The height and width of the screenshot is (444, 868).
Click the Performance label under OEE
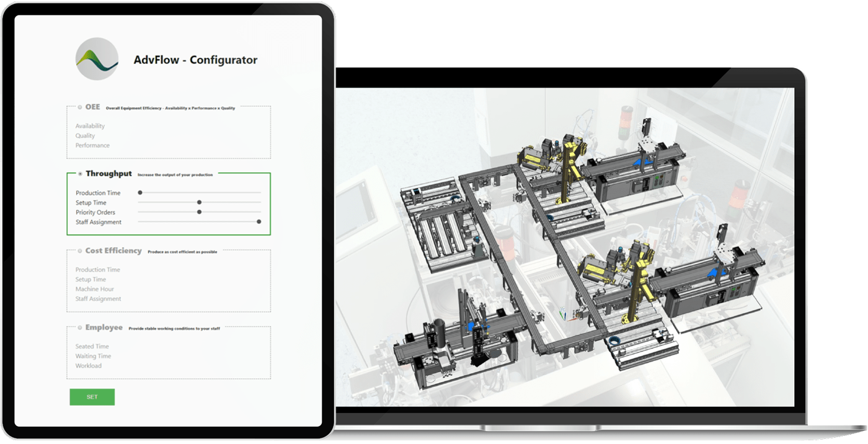92,145
